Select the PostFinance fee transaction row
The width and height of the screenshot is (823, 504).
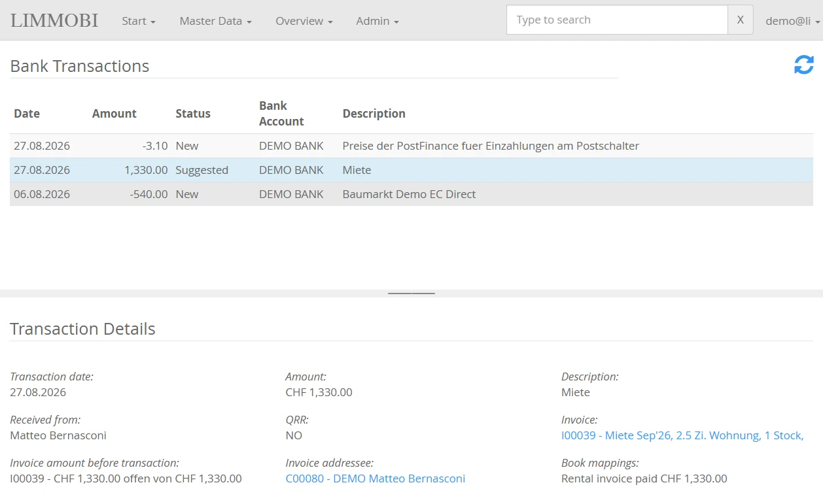coord(411,146)
